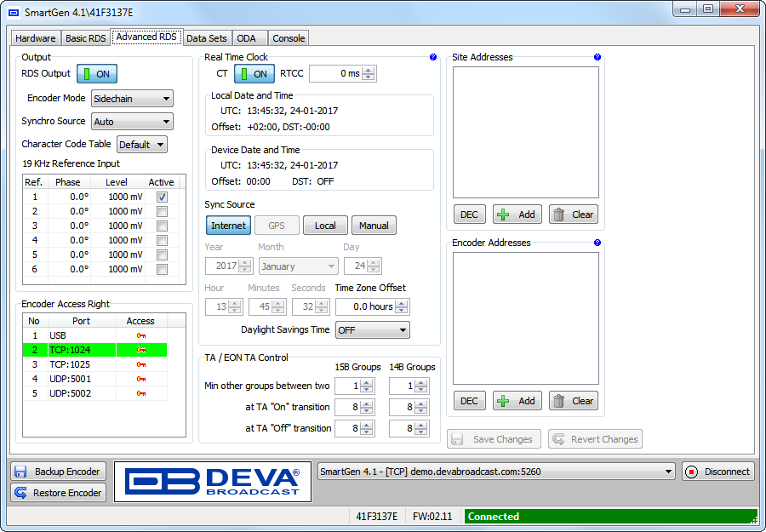Clear encoder addresses with trash button
The image size is (766, 532).
(x=574, y=401)
